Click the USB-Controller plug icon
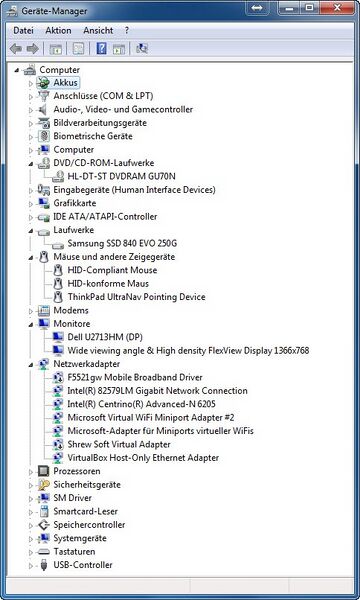 44,565
